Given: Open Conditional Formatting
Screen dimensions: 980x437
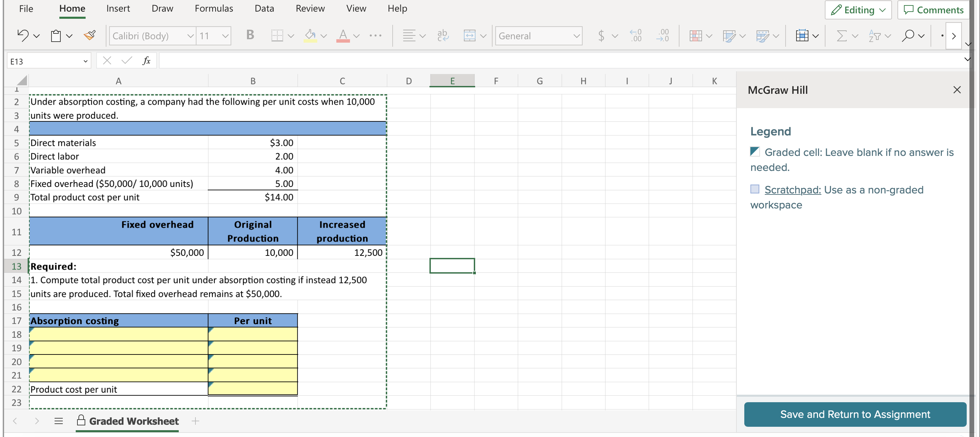Looking at the screenshot, I should (696, 36).
